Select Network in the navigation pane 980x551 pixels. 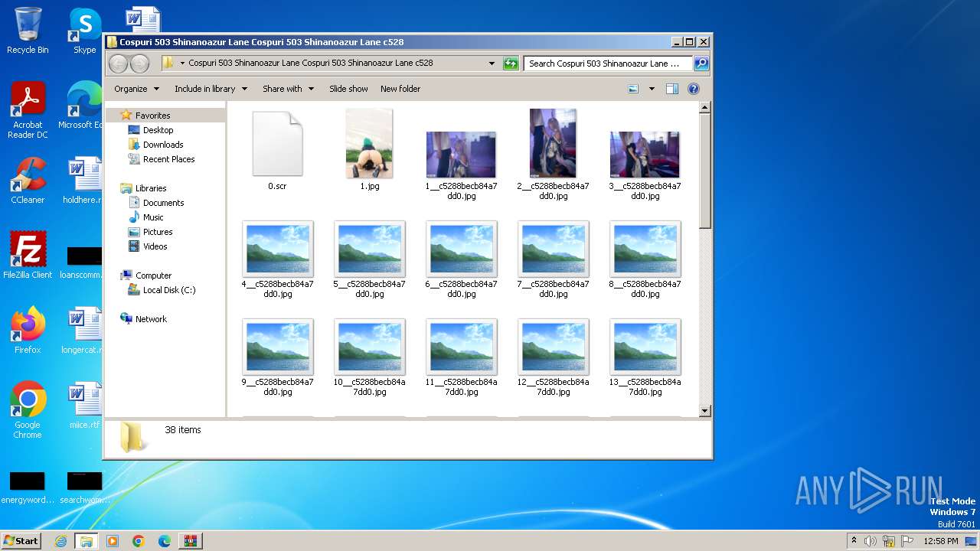point(151,319)
